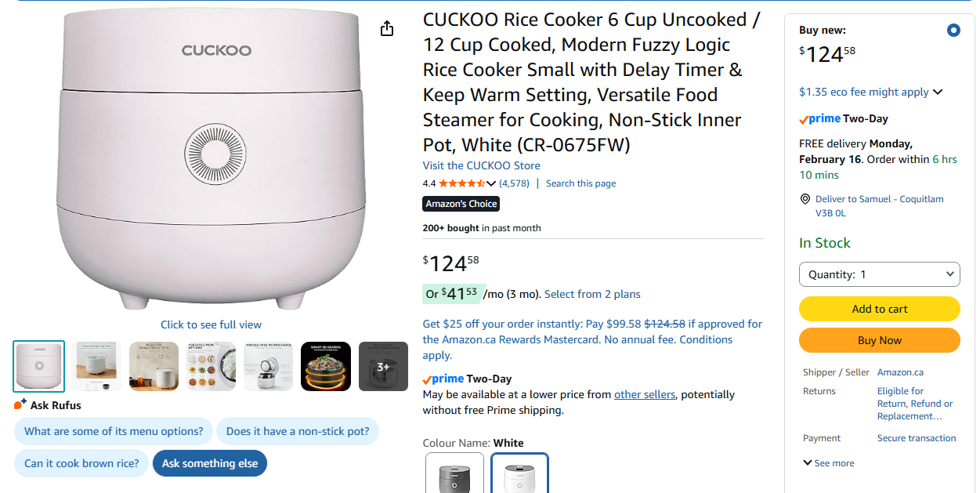Select the white colour swatch
980x493 pixels.
(x=519, y=474)
